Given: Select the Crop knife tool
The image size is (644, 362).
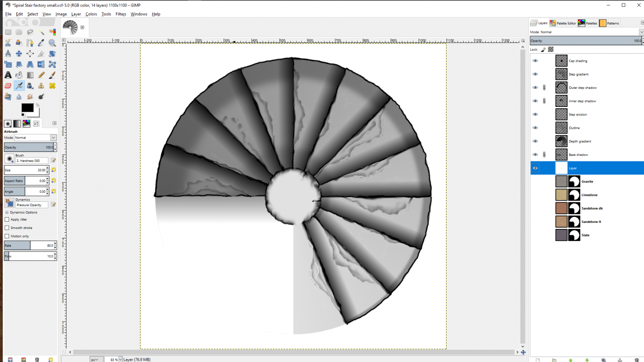Looking at the screenshot, I should pos(41,54).
